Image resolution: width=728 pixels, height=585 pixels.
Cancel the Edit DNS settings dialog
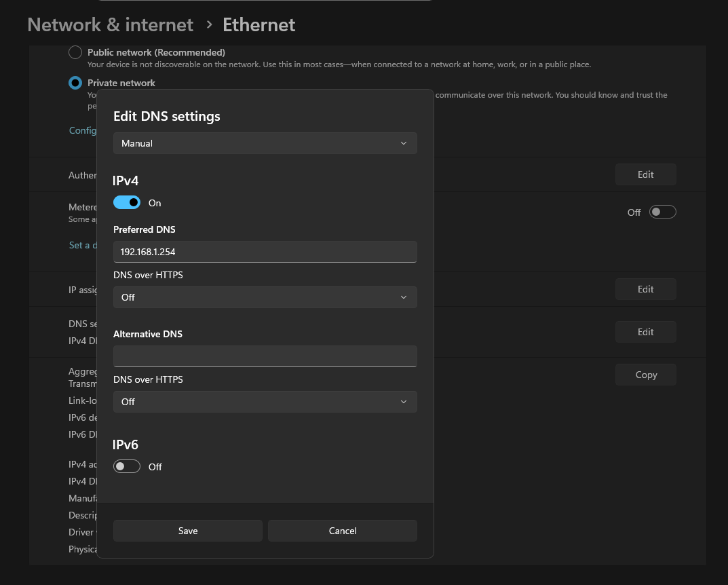tap(343, 531)
